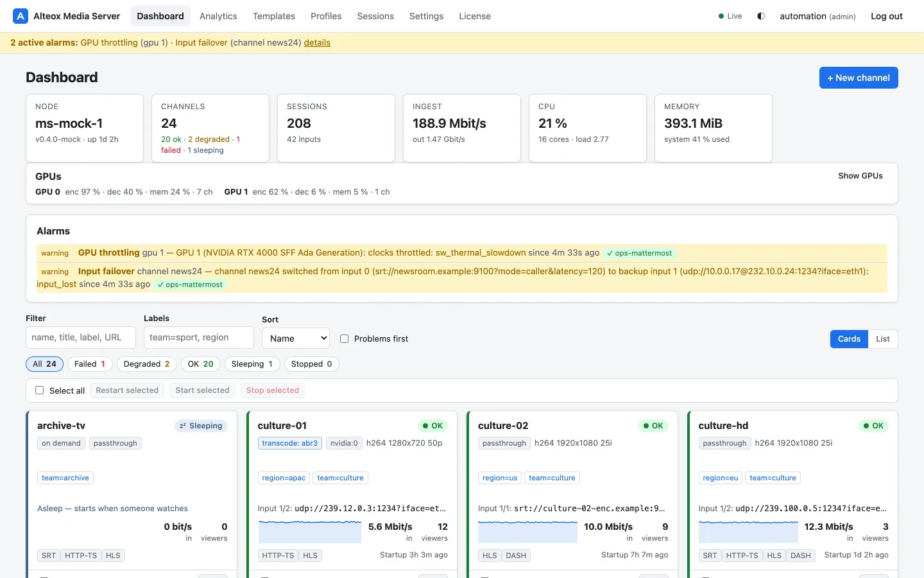Expand the Show GPUs section

click(860, 176)
